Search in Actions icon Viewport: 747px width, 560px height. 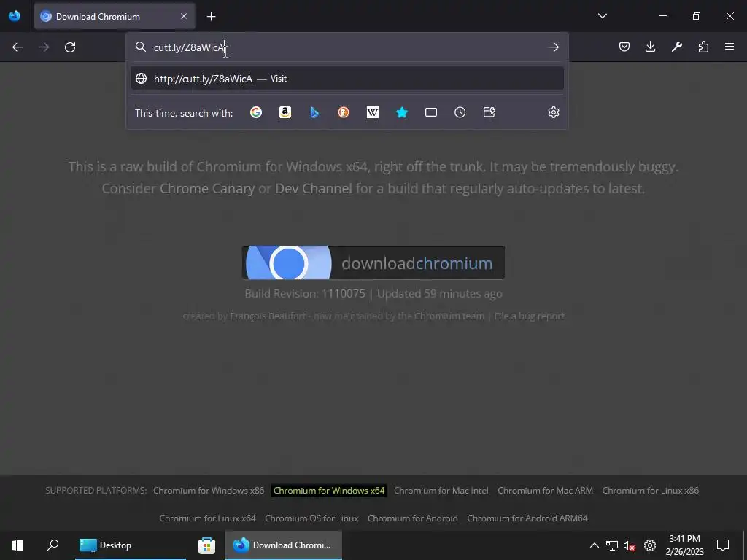(489, 112)
